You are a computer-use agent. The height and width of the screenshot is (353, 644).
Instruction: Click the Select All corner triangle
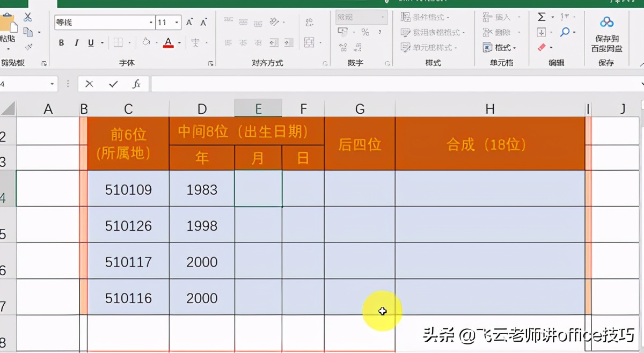(8, 109)
